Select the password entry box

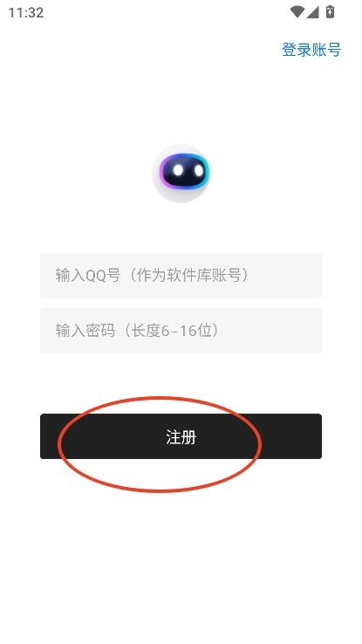[x=181, y=331]
